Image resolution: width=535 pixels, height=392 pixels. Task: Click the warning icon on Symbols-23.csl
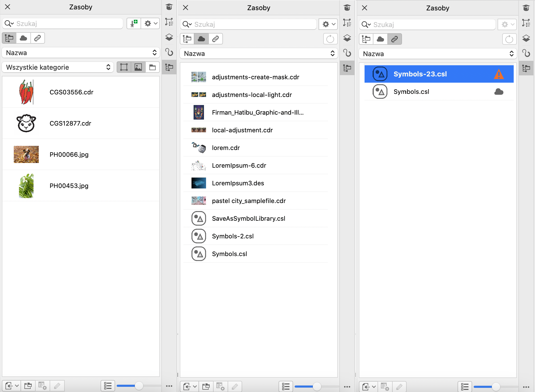[x=499, y=74]
